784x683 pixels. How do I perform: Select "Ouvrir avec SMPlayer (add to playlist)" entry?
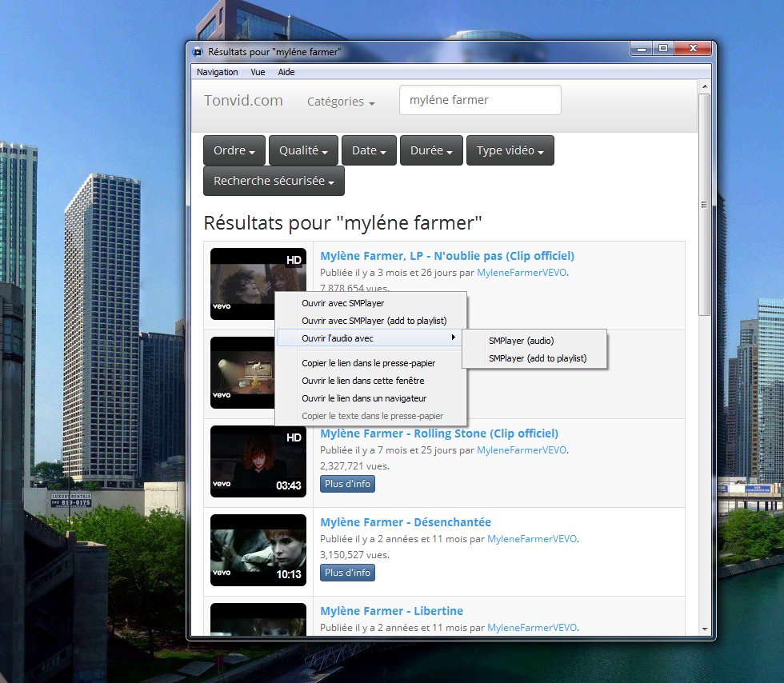click(x=371, y=321)
